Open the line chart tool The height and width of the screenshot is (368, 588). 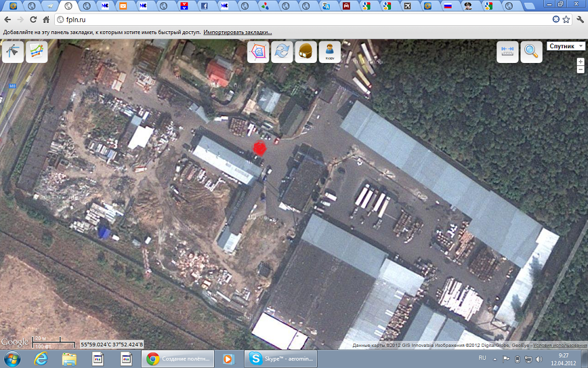click(36, 52)
